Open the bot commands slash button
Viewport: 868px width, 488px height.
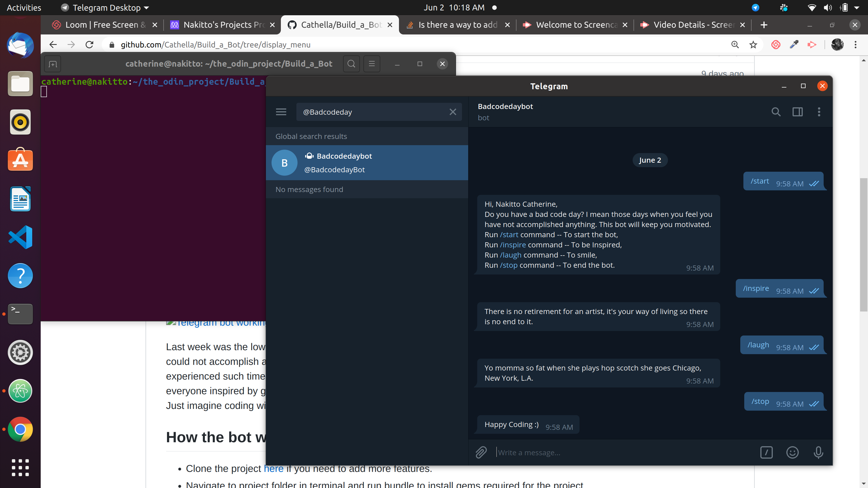766,452
